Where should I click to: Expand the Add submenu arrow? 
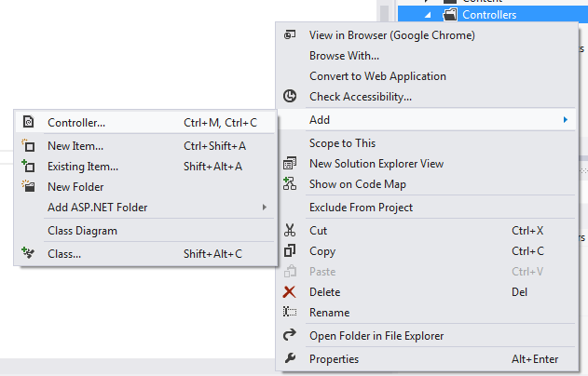tap(566, 120)
